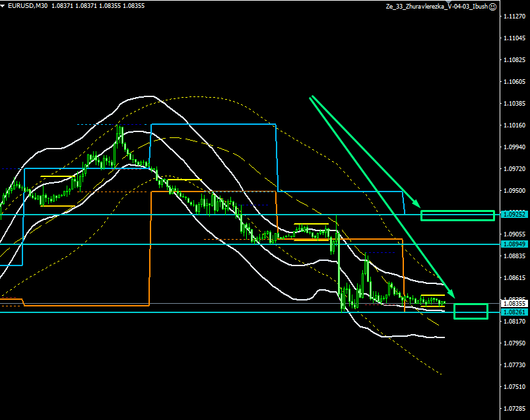Click the 1.07510 value on price scale
530x420 pixels.
[x=514, y=387]
